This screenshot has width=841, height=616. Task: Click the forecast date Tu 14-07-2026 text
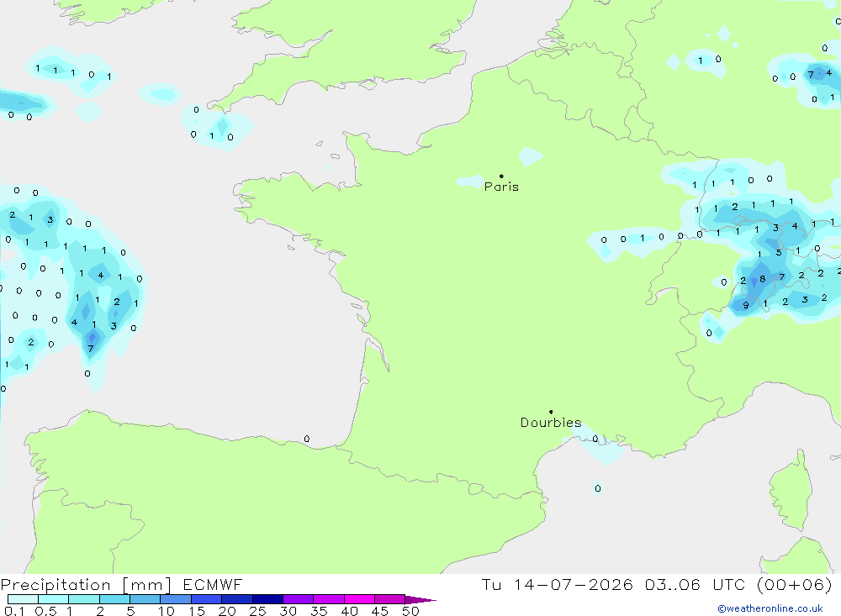[557, 584]
